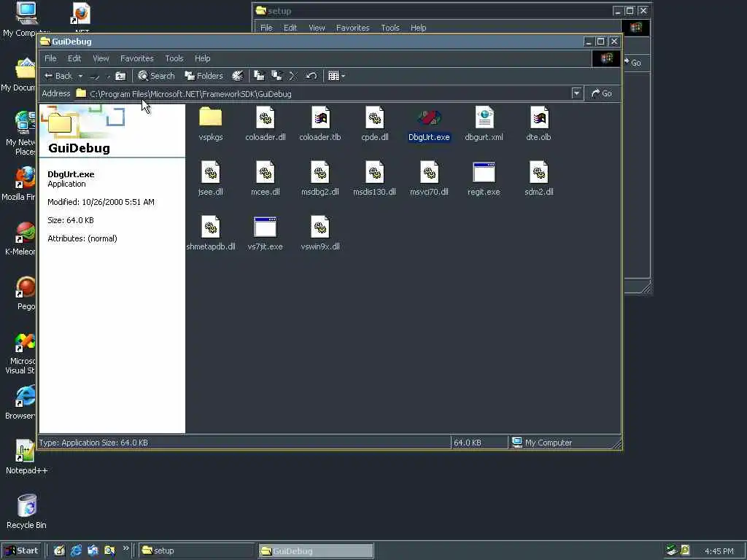Screen dimensions: 747x560
Task: Open Help menu in setup window
Action: tap(418, 28)
